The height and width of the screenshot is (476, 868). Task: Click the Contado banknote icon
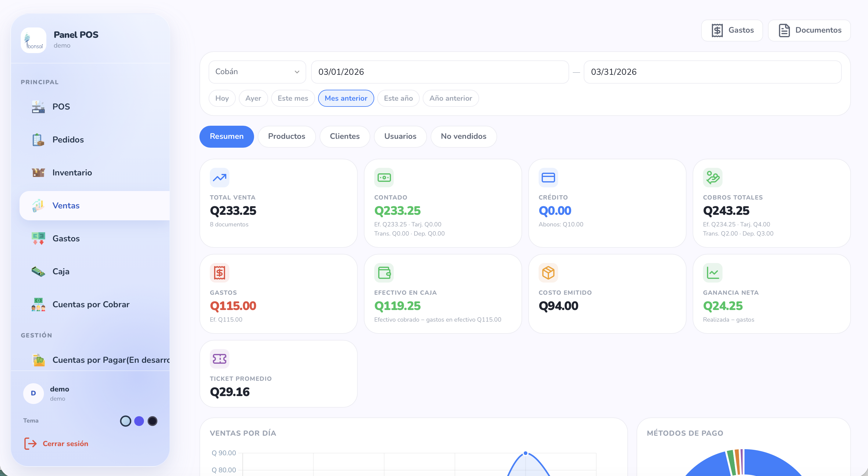384,178
